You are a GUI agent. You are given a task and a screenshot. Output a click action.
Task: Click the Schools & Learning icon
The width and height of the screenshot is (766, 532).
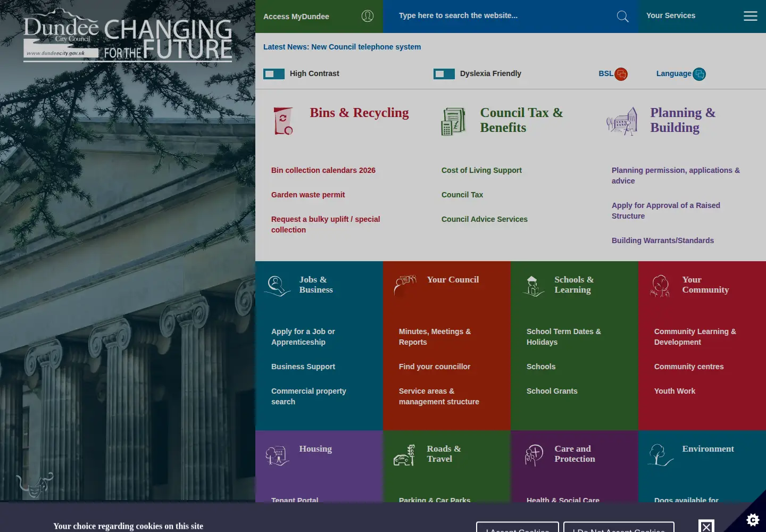point(533,286)
